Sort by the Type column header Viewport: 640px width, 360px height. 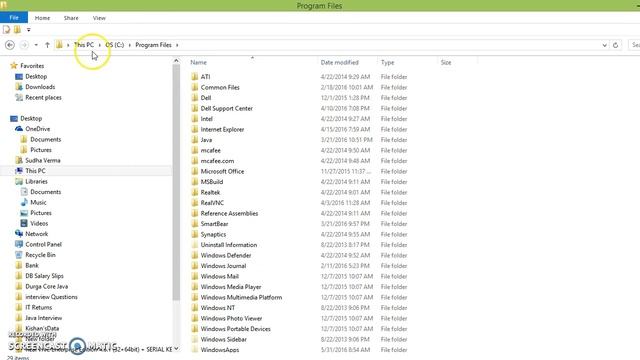pyautogui.click(x=387, y=62)
